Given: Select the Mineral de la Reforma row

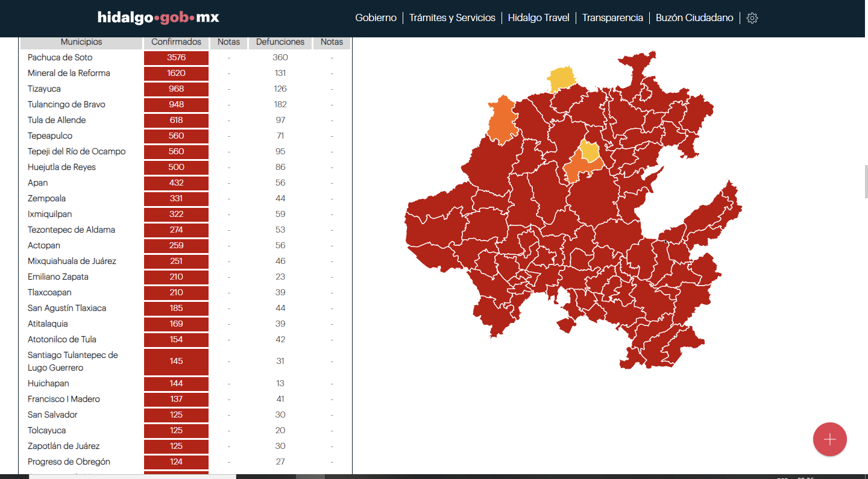Looking at the screenshot, I should tap(69, 74).
